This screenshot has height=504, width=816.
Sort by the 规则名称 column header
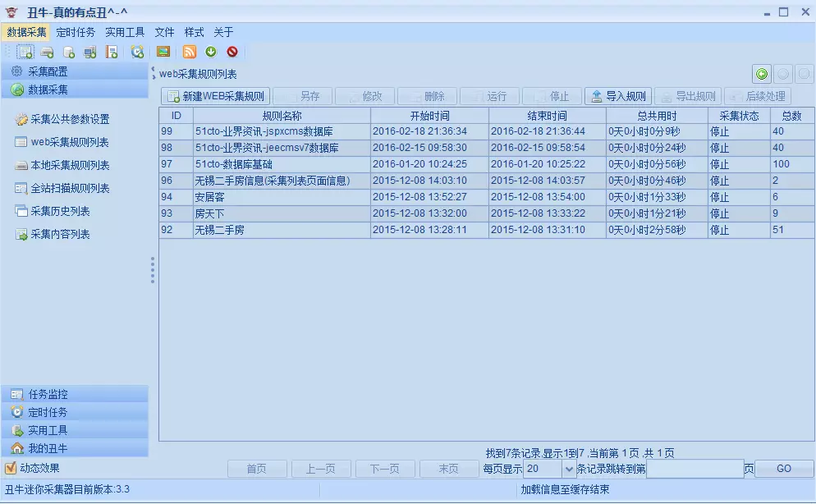coord(282,116)
